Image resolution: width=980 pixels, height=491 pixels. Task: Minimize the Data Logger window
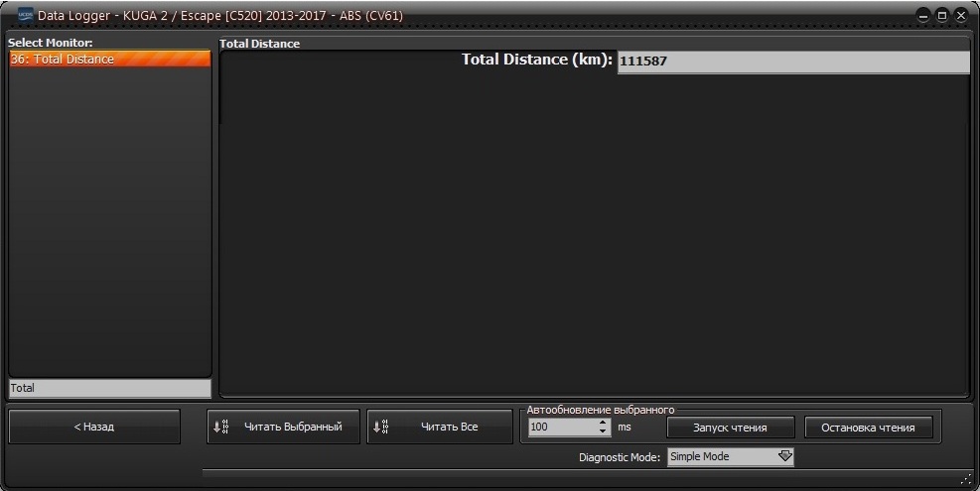click(x=923, y=17)
